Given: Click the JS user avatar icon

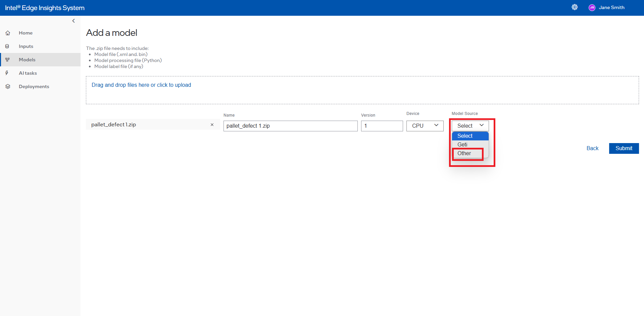Looking at the screenshot, I should click(592, 8).
